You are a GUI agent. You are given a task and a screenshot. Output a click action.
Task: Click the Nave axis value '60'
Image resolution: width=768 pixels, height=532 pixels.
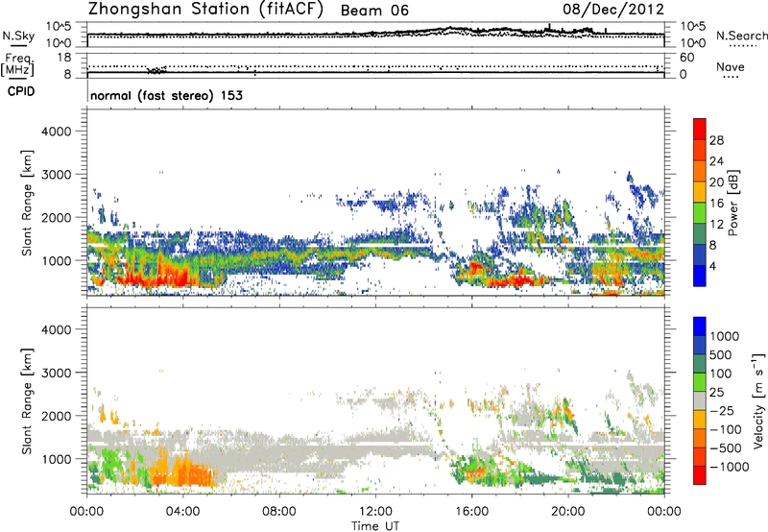[686, 58]
